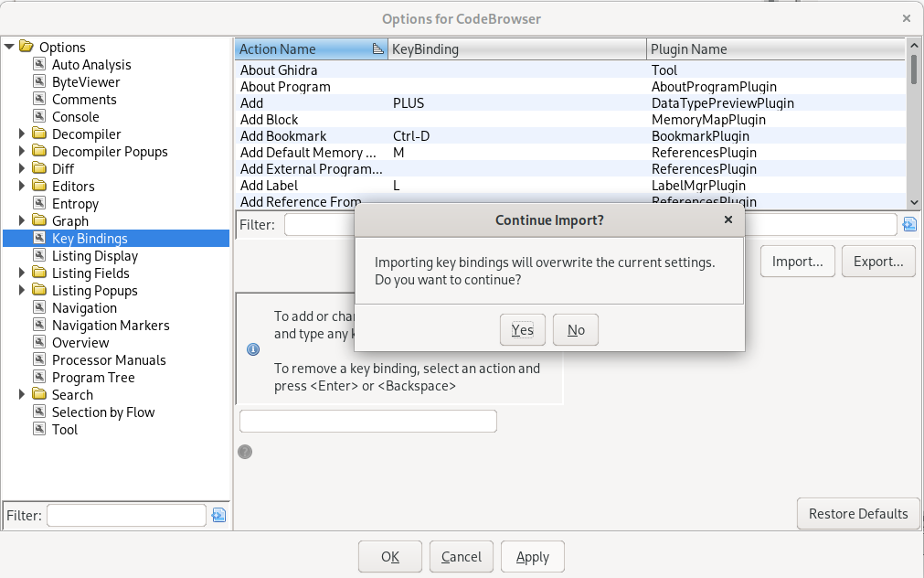Open tree filter options icon
Viewport: 924px width, 578px height.
pyautogui.click(x=218, y=515)
